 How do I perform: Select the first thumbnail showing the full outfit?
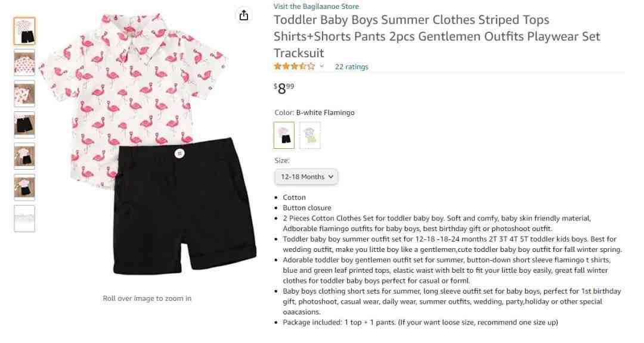click(x=24, y=31)
